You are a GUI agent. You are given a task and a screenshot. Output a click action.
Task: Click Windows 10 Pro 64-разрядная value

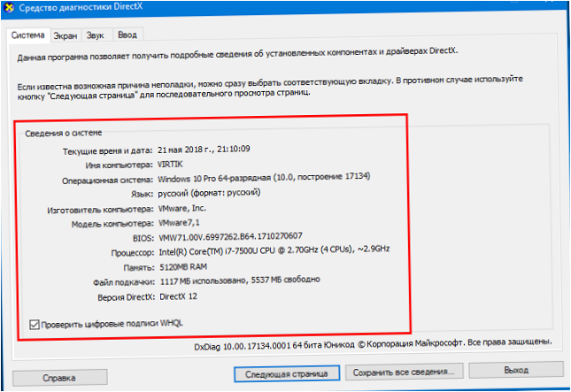click(x=264, y=178)
